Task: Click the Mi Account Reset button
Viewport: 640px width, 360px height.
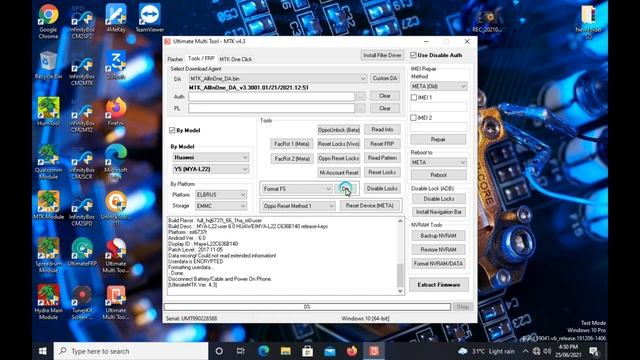Action: [339, 173]
